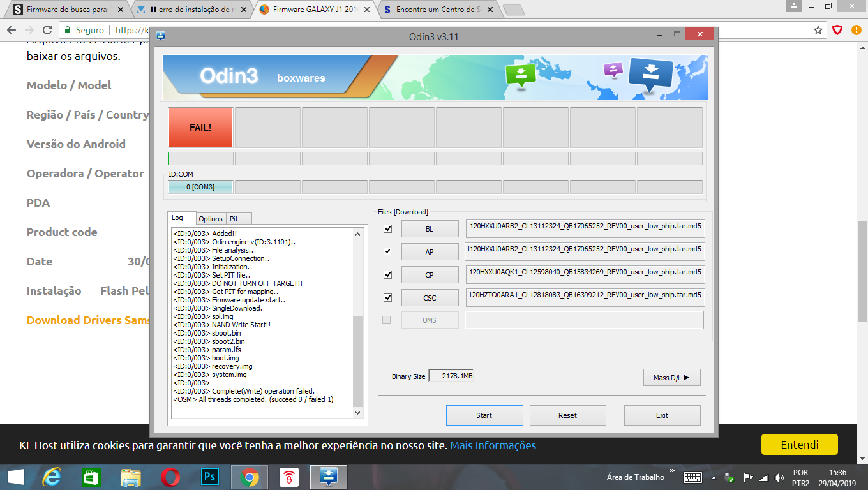Viewport: 868px width, 490px height.
Task: Open the network signal icon in the tray
Action: (764, 477)
